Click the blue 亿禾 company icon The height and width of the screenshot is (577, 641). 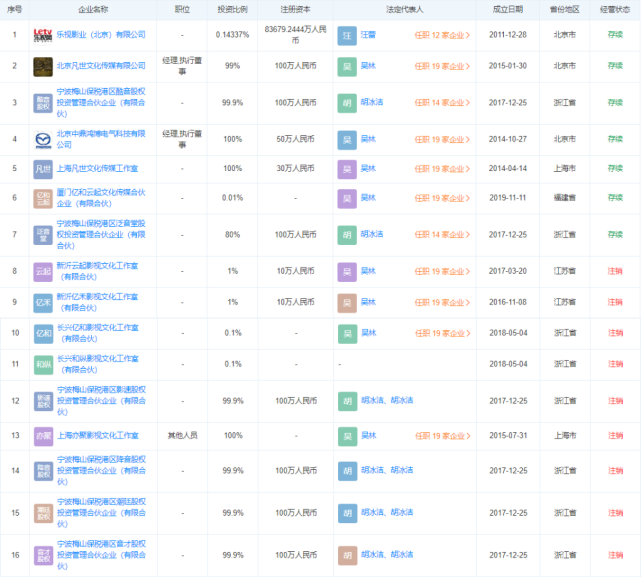coord(43,302)
